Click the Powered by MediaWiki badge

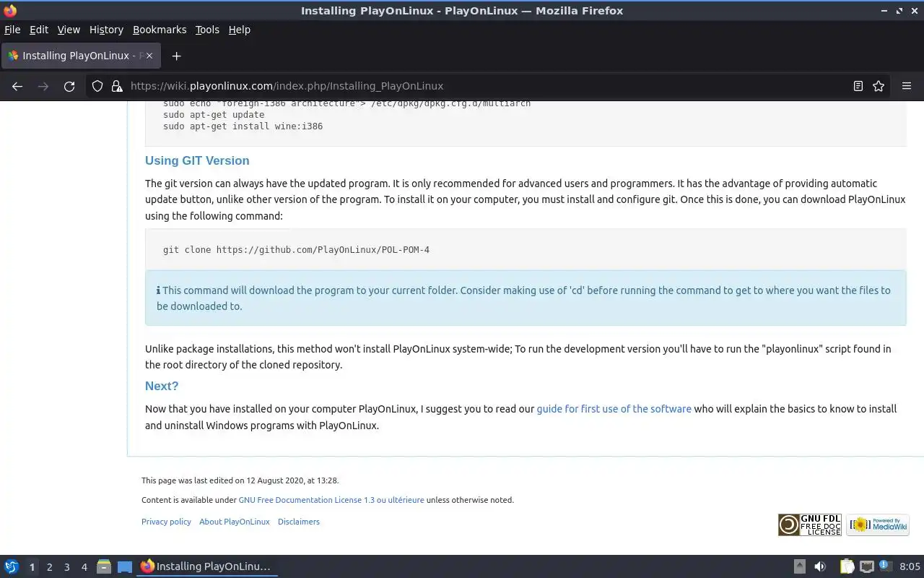pyautogui.click(x=878, y=525)
